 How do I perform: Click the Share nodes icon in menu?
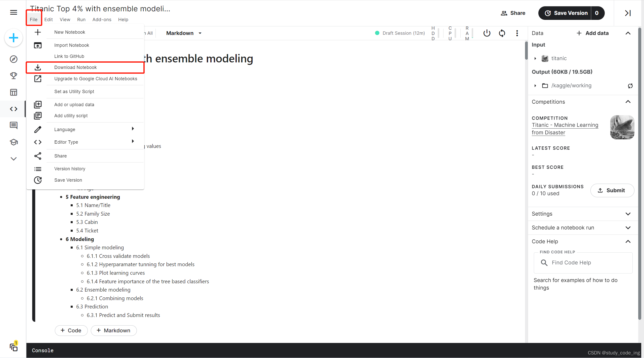(x=38, y=156)
